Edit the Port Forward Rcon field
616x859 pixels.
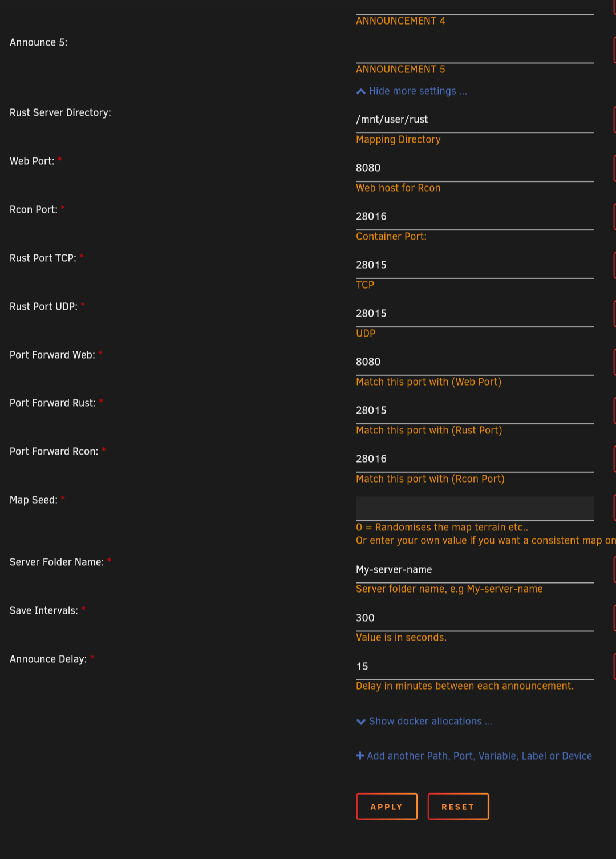tap(475, 459)
